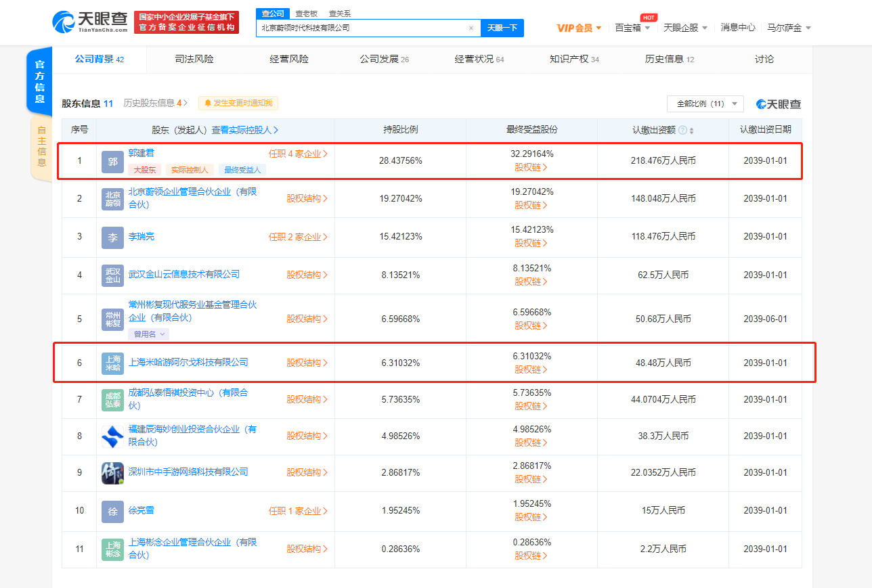Select the 查公司 search mode tab
The image size is (872, 588).
273,14
